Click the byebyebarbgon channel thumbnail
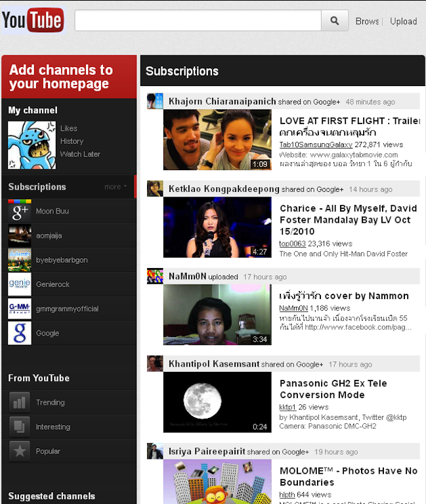This screenshot has width=426, height=504. point(20,260)
